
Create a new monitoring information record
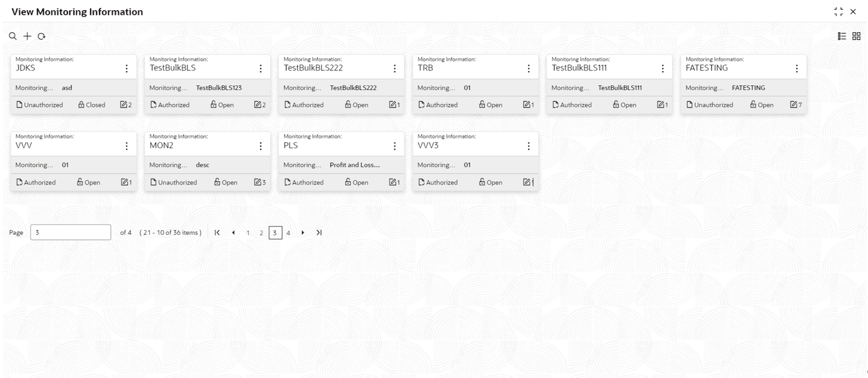[x=27, y=36]
